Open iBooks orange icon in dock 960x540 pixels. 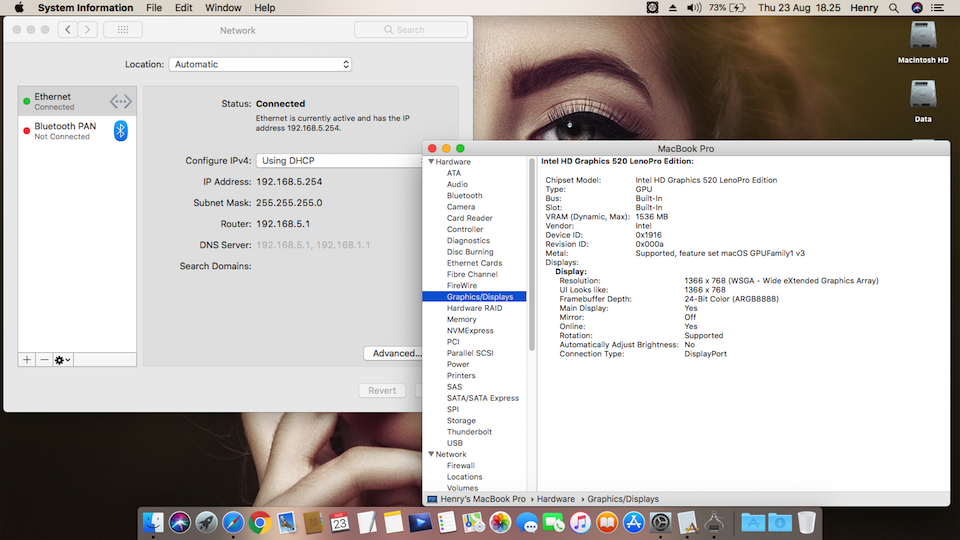coord(607,523)
